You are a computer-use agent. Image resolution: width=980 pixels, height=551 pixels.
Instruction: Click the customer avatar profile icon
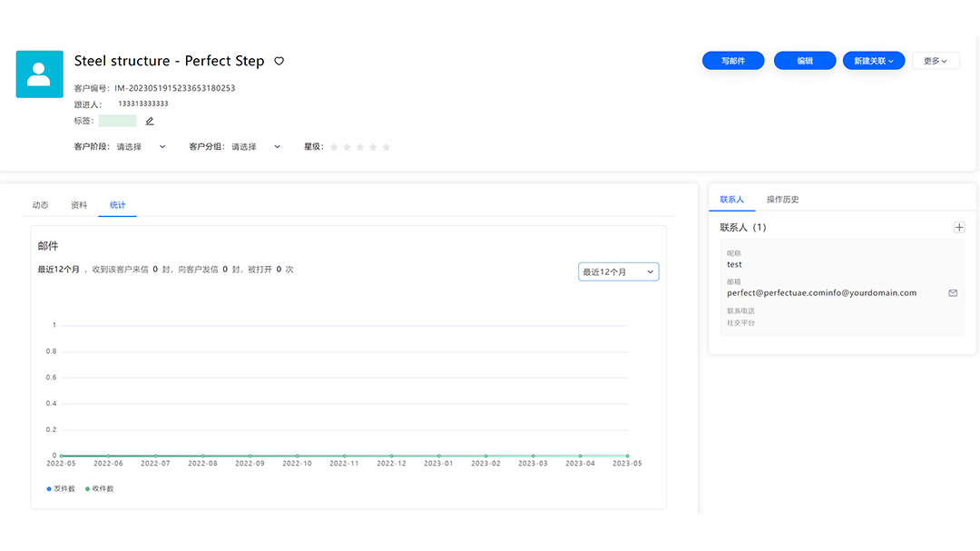(39, 74)
